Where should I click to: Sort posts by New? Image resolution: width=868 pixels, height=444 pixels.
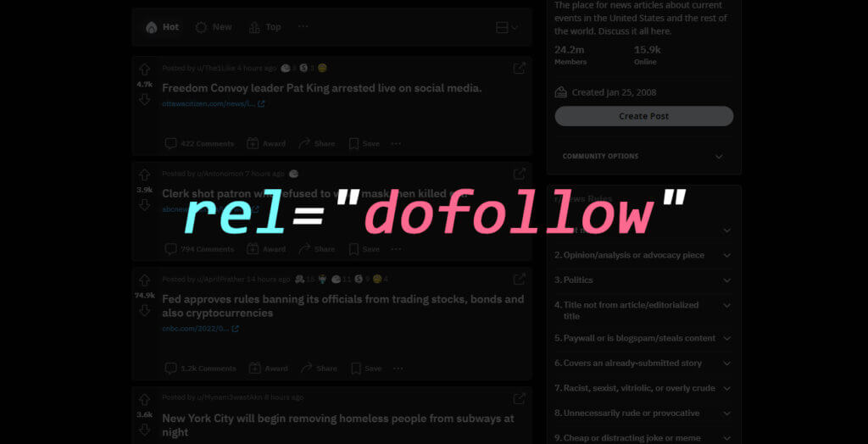click(x=214, y=27)
